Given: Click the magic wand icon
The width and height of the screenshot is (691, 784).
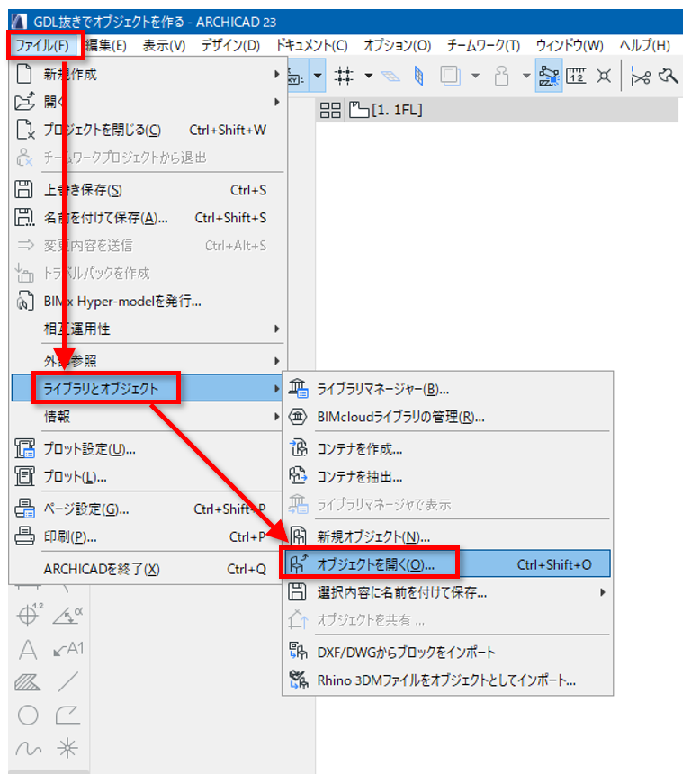Looking at the screenshot, I should coord(669,76).
